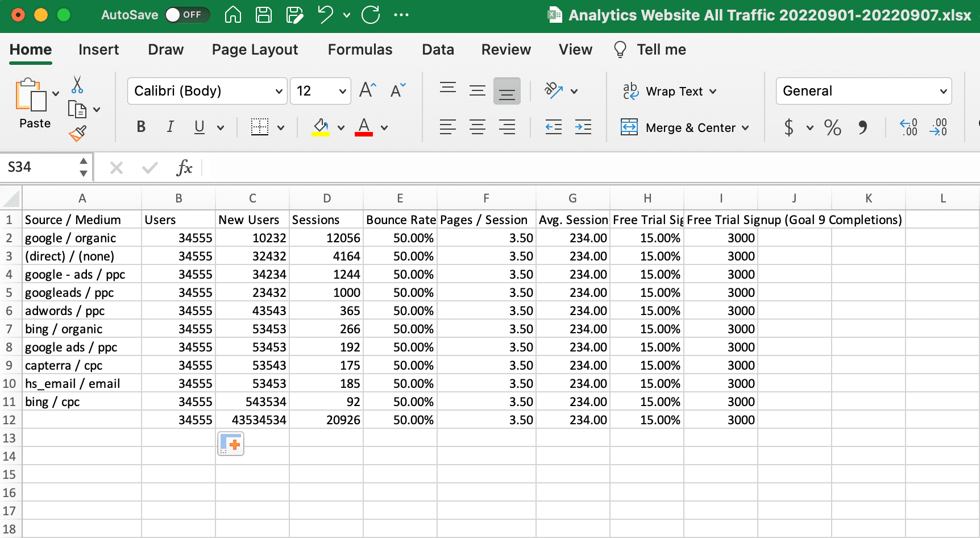Apply the Percent Style number format

(x=832, y=127)
